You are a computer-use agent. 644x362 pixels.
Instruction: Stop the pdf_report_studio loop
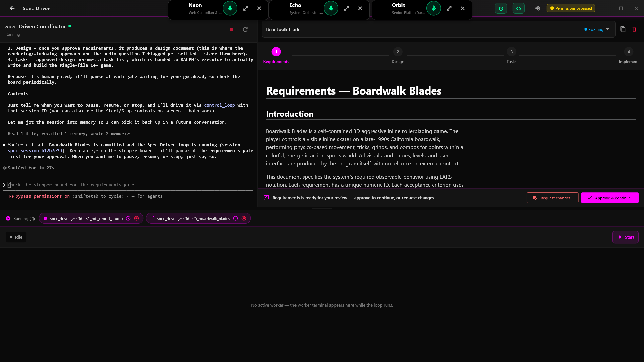point(136,219)
